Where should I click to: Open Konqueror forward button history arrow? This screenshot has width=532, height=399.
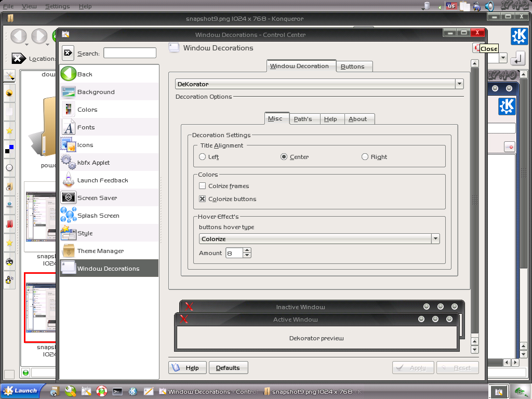[x=47, y=44]
